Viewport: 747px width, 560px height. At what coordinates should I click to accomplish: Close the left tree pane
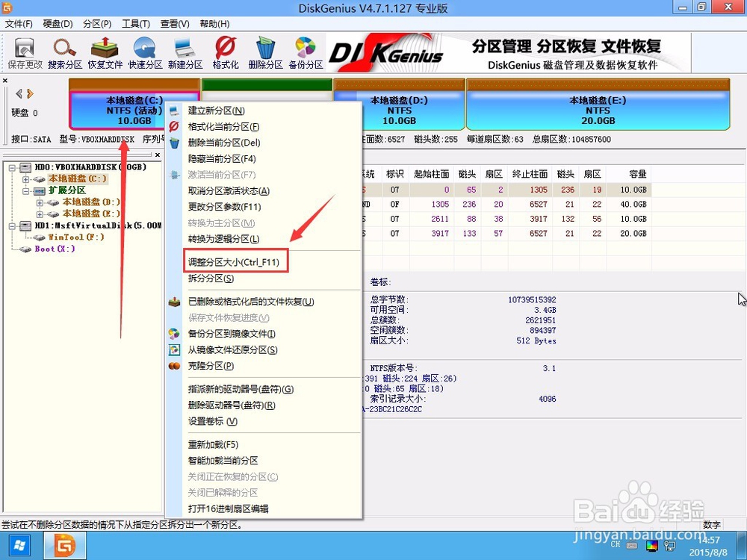[x=158, y=155]
